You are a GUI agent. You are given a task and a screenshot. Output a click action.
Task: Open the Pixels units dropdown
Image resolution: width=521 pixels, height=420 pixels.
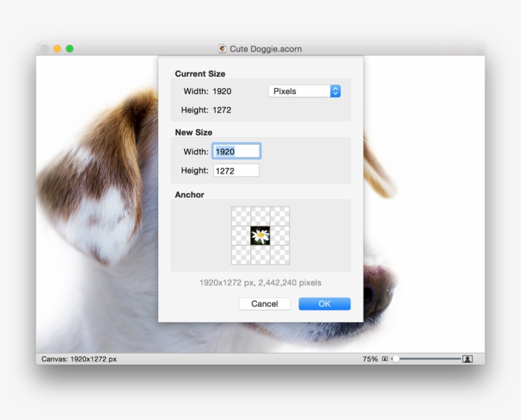[x=304, y=91]
